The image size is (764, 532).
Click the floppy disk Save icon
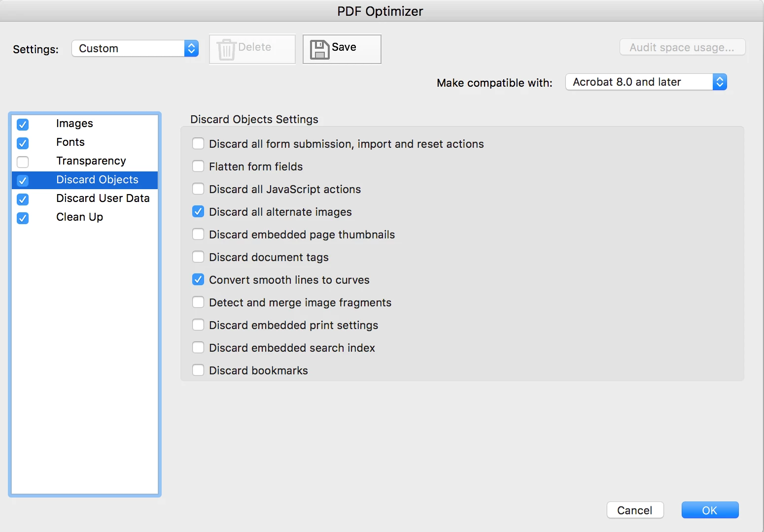[x=319, y=49]
